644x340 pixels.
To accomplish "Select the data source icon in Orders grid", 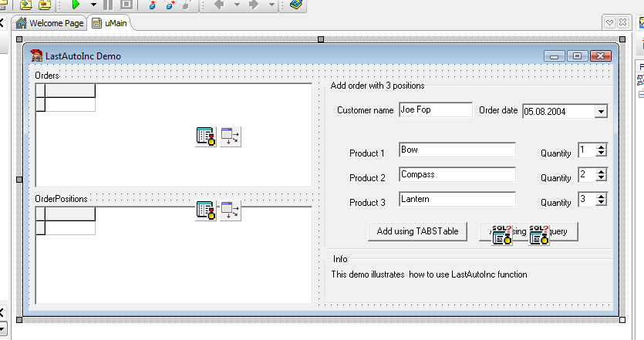I will click(x=231, y=136).
